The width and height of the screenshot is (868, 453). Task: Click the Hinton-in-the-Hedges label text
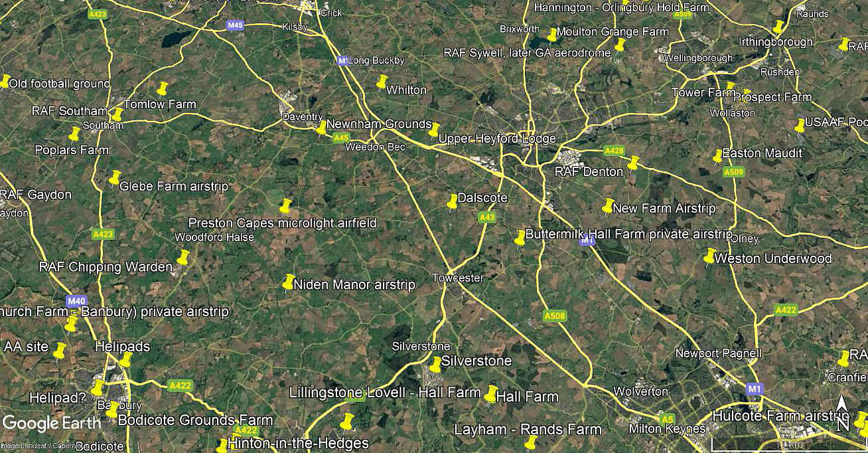pyautogui.click(x=299, y=442)
